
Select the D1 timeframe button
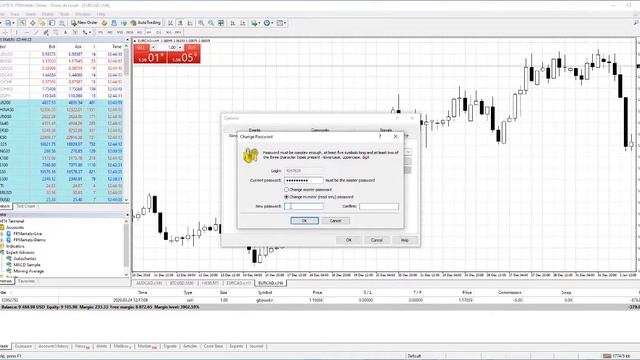point(159,32)
